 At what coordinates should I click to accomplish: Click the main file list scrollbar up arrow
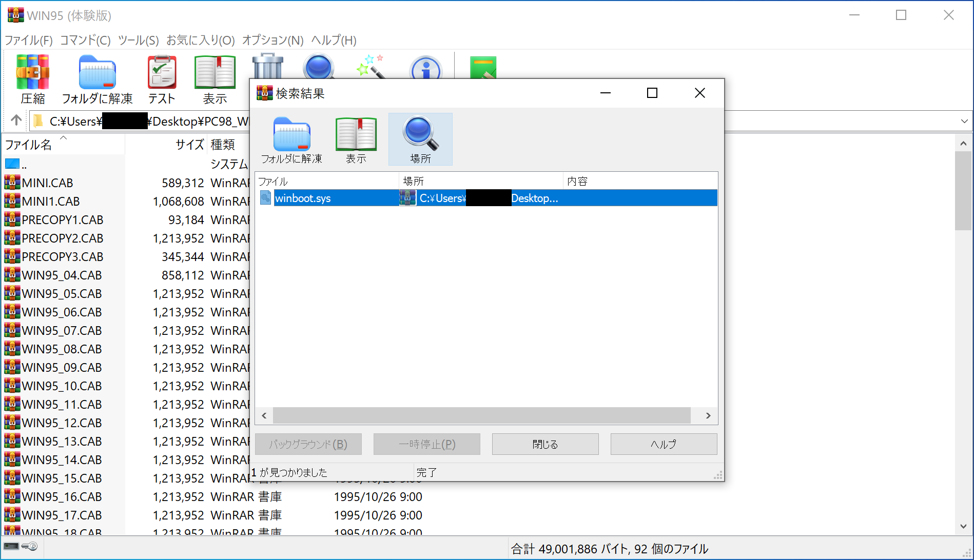tap(963, 144)
